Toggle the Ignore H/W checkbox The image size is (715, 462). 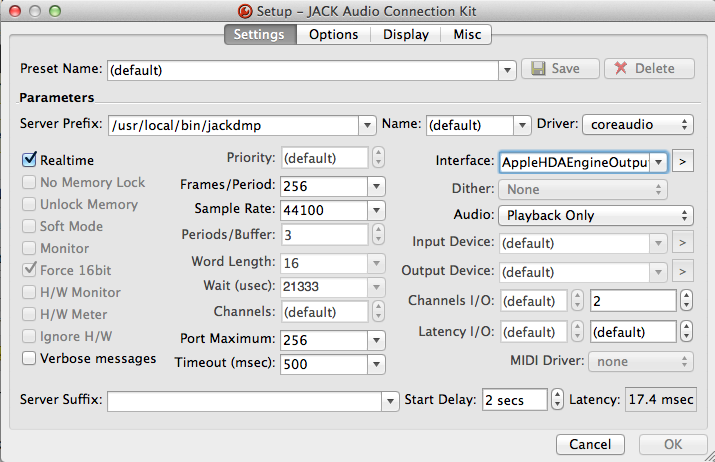point(29,336)
